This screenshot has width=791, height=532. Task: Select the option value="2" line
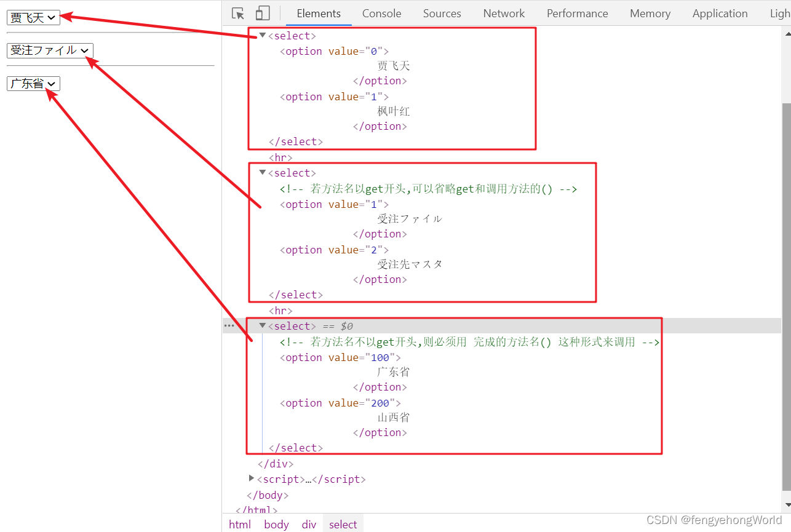coord(335,250)
